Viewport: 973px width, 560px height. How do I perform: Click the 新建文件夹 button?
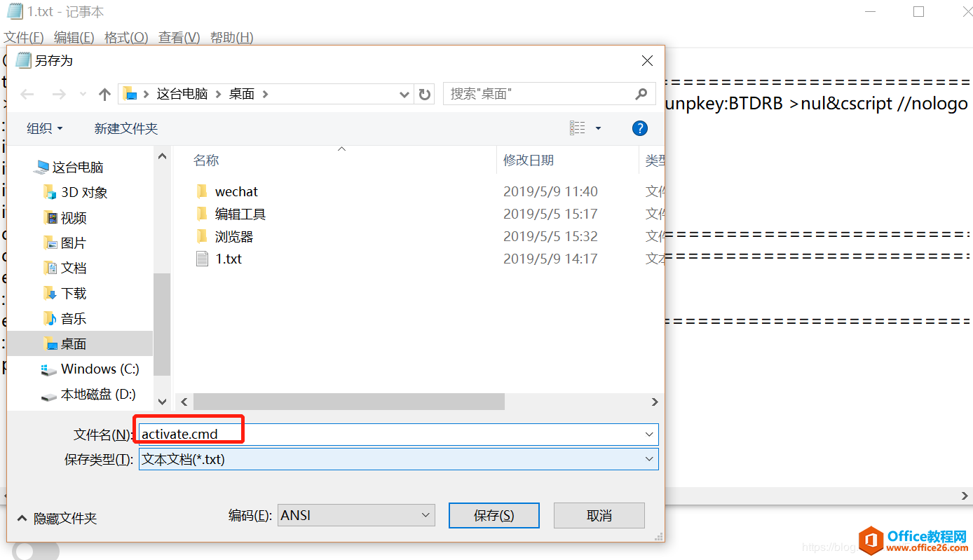coord(126,128)
